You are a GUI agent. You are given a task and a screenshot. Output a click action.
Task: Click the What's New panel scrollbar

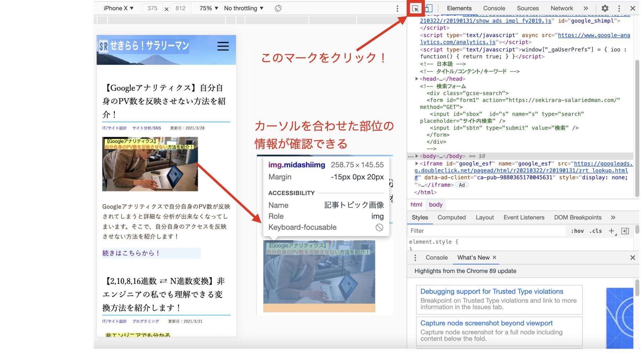(x=637, y=288)
